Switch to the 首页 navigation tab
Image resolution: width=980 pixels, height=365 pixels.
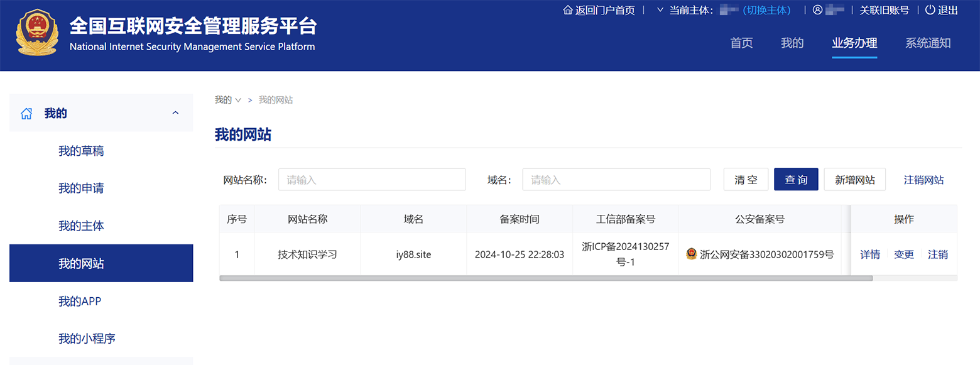741,43
